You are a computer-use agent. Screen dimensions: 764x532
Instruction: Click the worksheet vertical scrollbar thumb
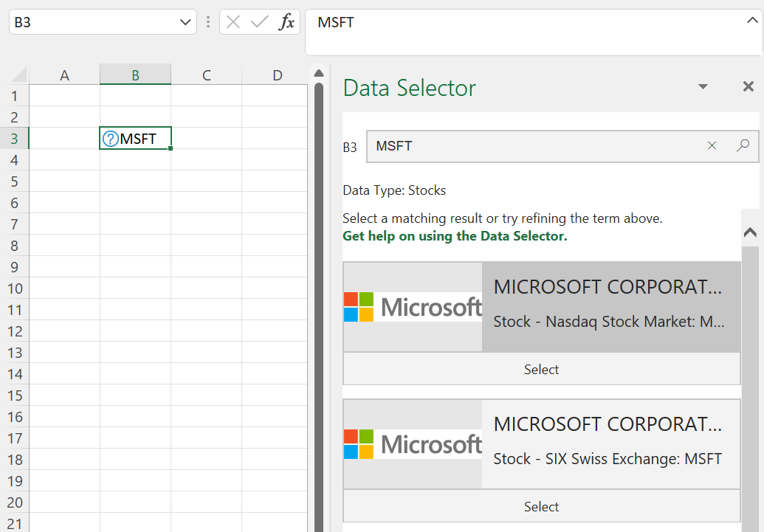(319, 307)
